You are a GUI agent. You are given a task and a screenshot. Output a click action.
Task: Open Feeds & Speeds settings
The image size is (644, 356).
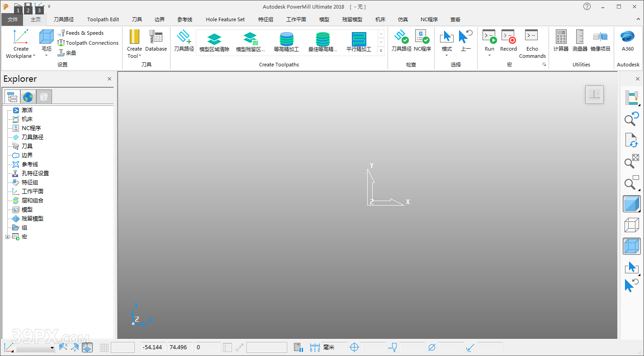point(81,33)
